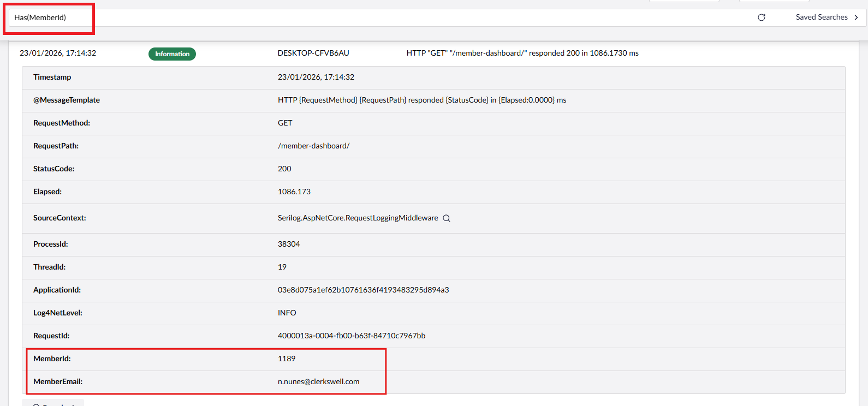Click the ApplicationId hash value

click(363, 290)
